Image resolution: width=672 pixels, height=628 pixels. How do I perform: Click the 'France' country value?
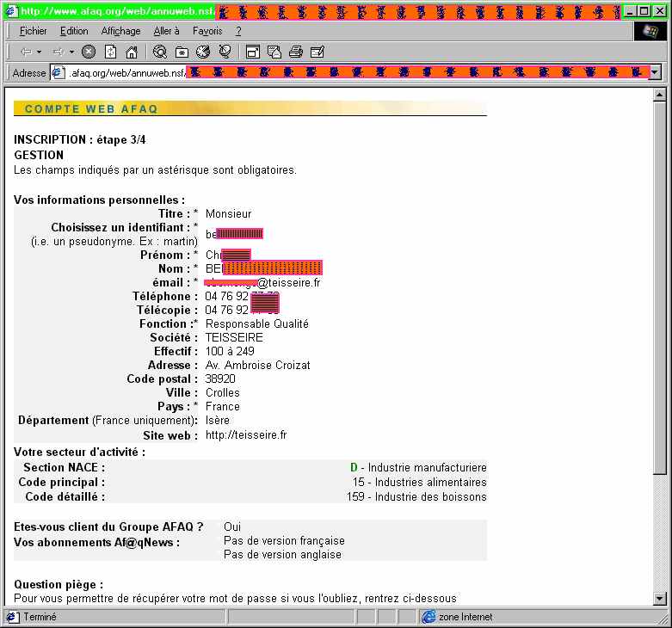(x=223, y=406)
